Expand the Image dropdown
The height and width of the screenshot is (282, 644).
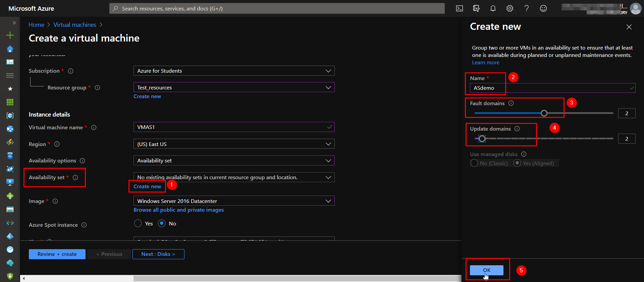(x=234, y=201)
